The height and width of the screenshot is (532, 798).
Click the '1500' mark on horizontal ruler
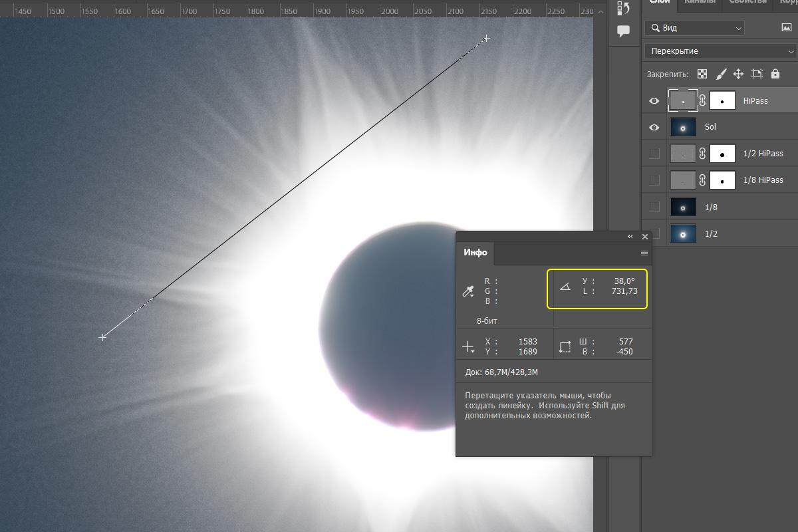[57, 11]
